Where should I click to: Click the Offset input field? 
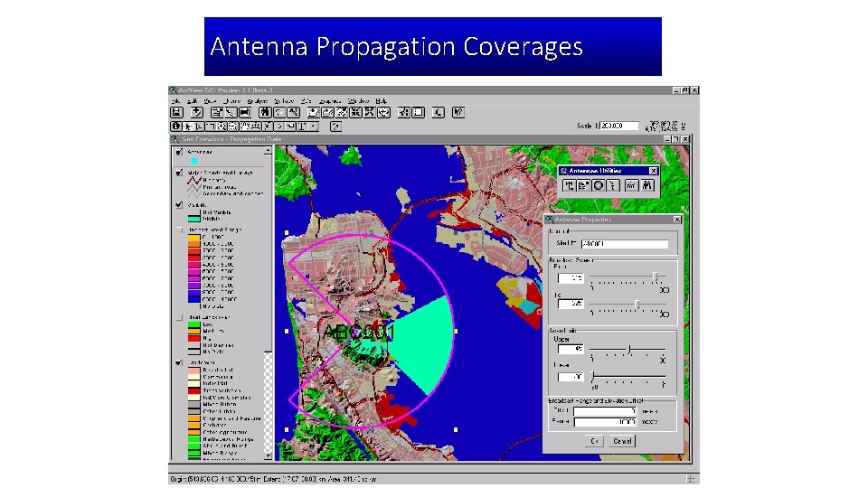click(x=605, y=411)
